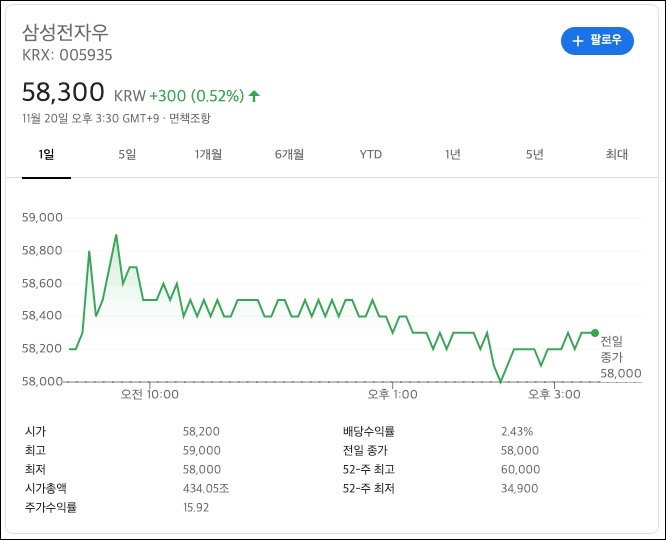Switch to the 5일 tab
The width and height of the screenshot is (666, 540).
[127, 154]
